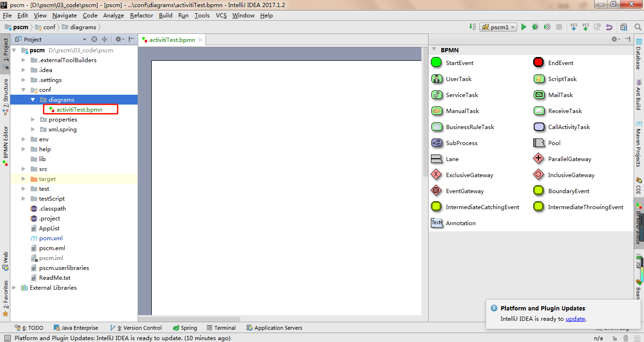Open the Refactor menu
644x342 pixels.
pos(141,15)
